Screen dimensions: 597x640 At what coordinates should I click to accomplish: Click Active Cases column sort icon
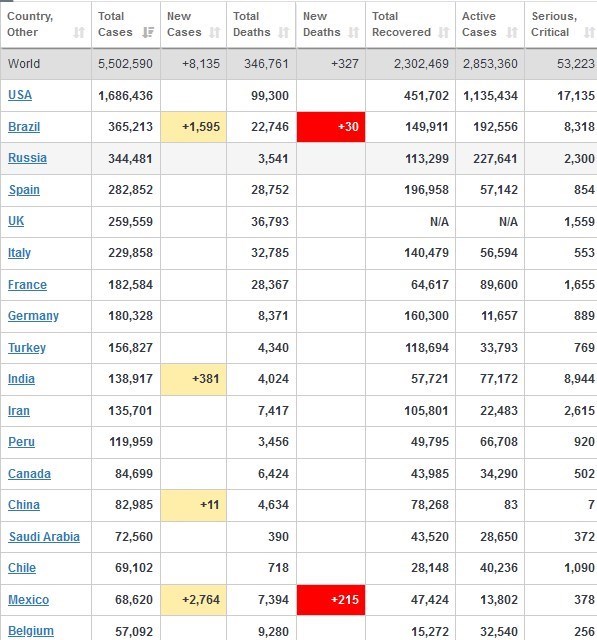[512, 32]
